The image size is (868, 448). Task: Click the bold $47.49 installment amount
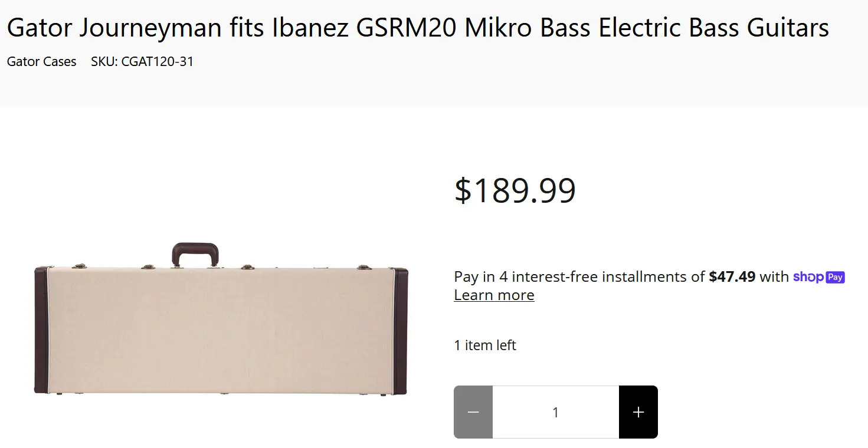[x=732, y=276]
